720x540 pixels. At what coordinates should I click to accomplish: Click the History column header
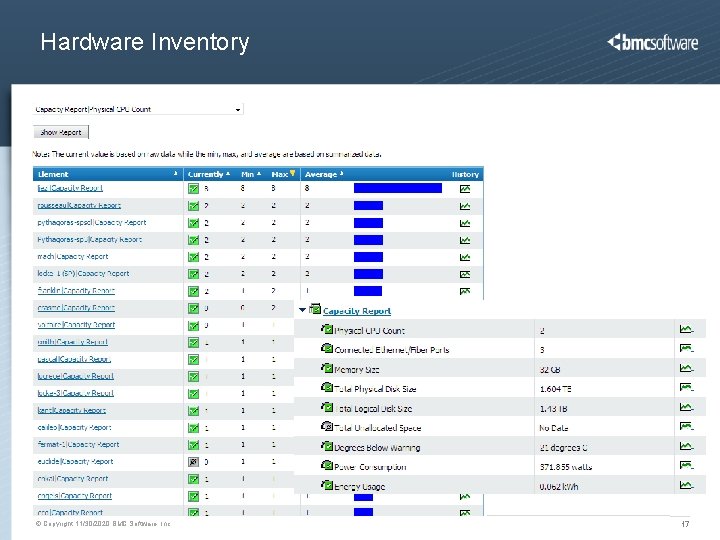tap(465, 174)
